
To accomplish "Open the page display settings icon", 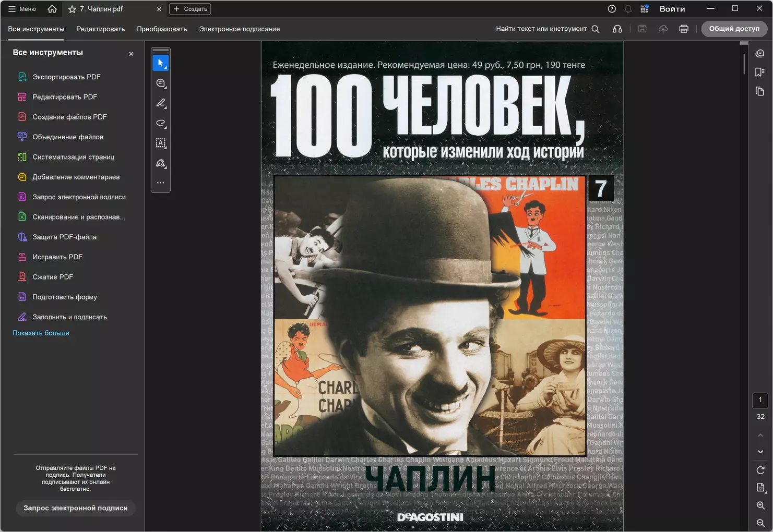I will [760, 488].
